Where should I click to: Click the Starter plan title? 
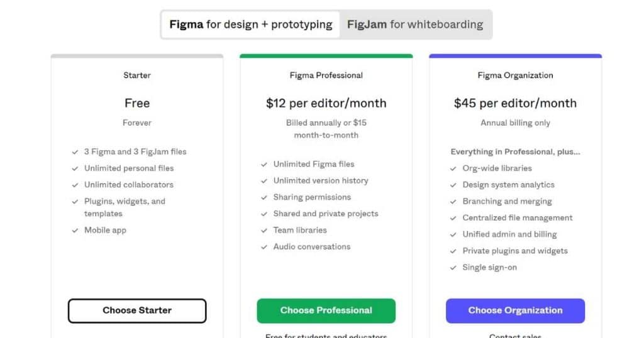point(137,75)
